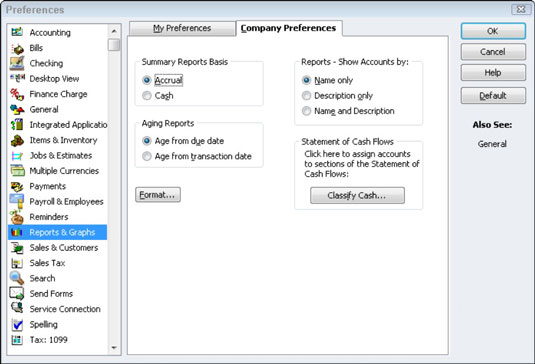Open the Accounting preferences icon
The width and height of the screenshot is (535, 364).
(x=17, y=32)
